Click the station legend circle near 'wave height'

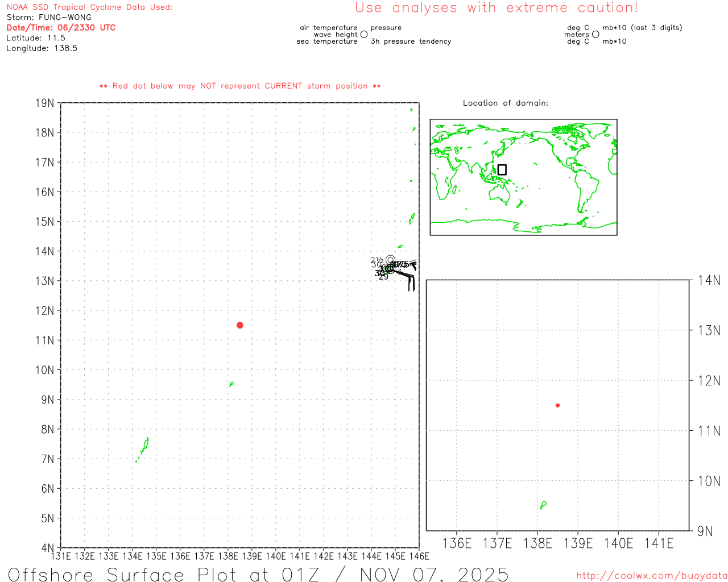364,34
